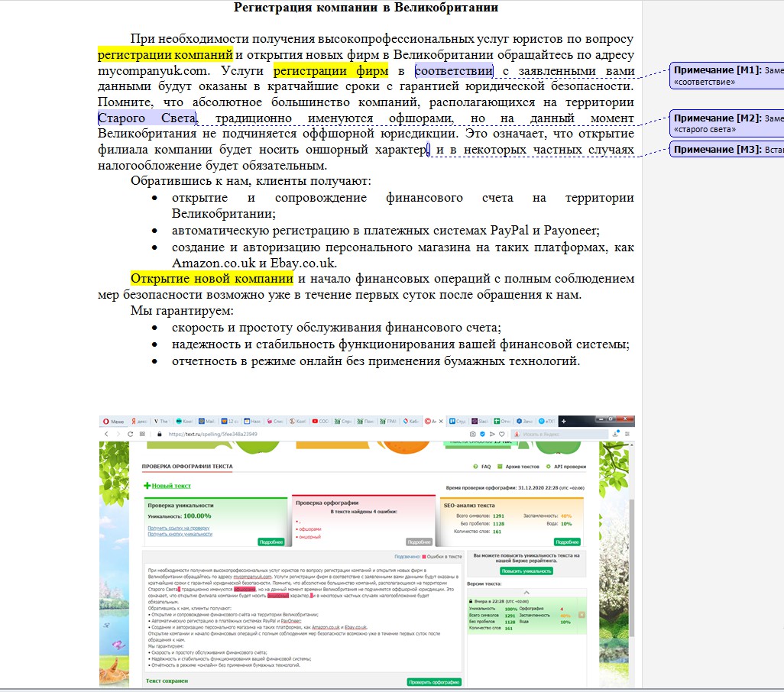The width and height of the screenshot is (784, 692).
Task: Click «Получить кнопку уникальности» link
Action: [x=180, y=534]
